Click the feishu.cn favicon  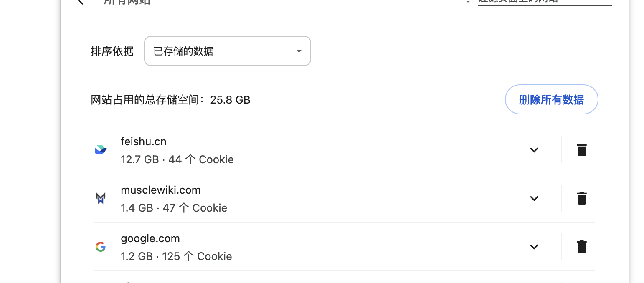point(101,150)
